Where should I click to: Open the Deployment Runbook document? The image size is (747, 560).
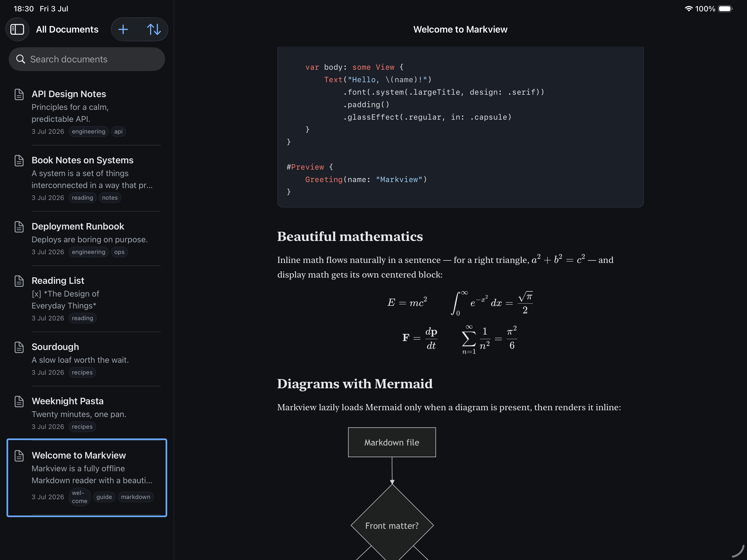click(87, 239)
